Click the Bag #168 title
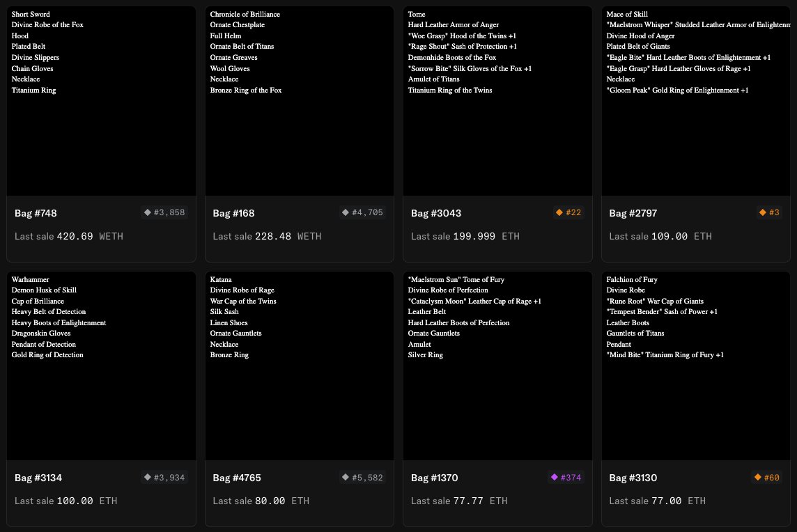This screenshot has height=532, width=797. pyautogui.click(x=234, y=213)
